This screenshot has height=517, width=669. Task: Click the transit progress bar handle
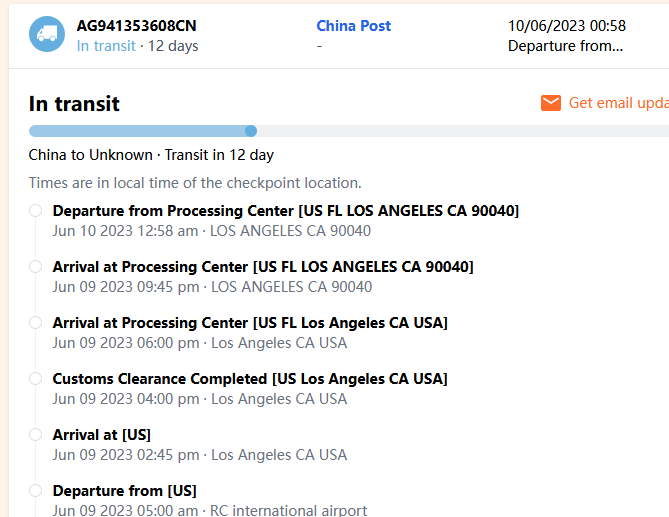251,131
